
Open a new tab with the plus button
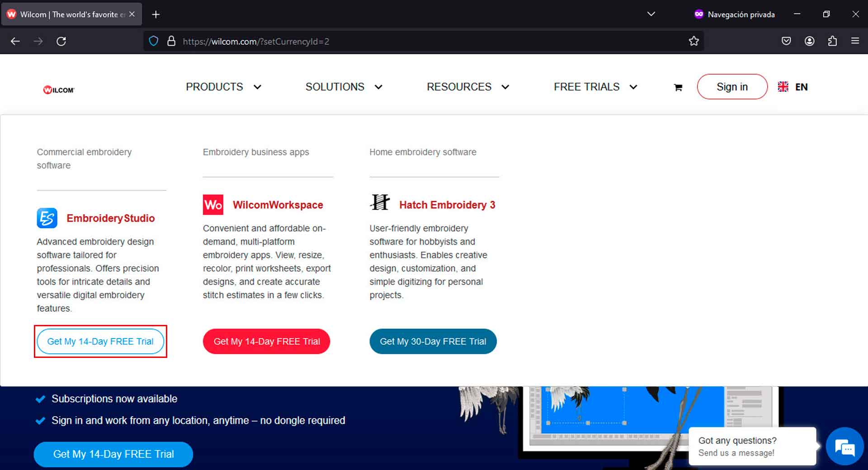tap(156, 14)
